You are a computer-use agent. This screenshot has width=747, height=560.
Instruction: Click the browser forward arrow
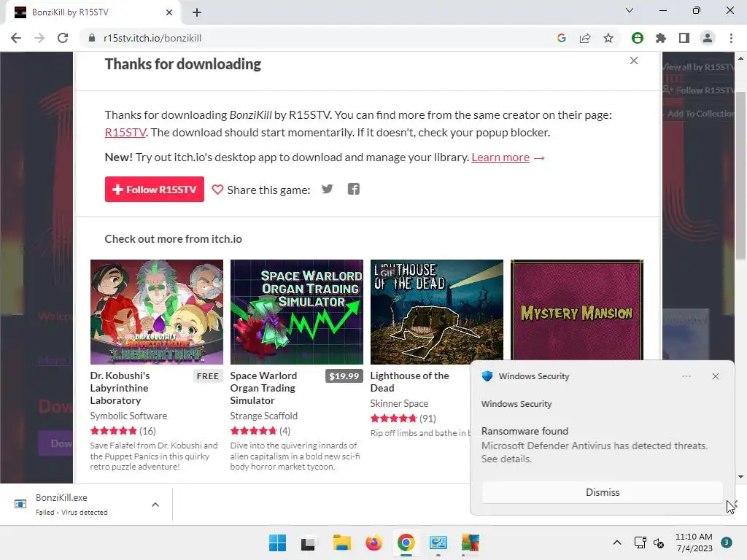[39, 38]
